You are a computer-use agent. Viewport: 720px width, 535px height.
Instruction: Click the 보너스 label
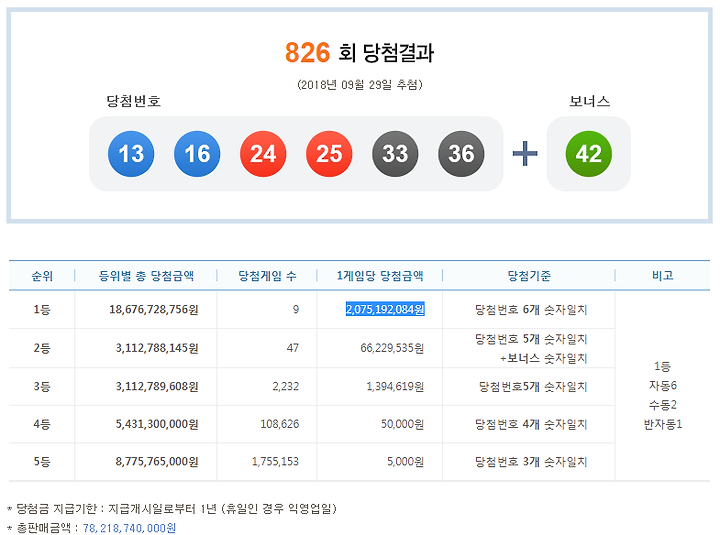click(x=590, y=101)
